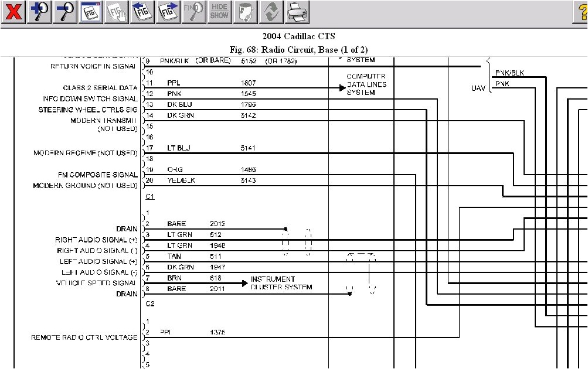Select the FIG hand panning tool
Screen dimensions: 588x369
[x=116, y=12]
